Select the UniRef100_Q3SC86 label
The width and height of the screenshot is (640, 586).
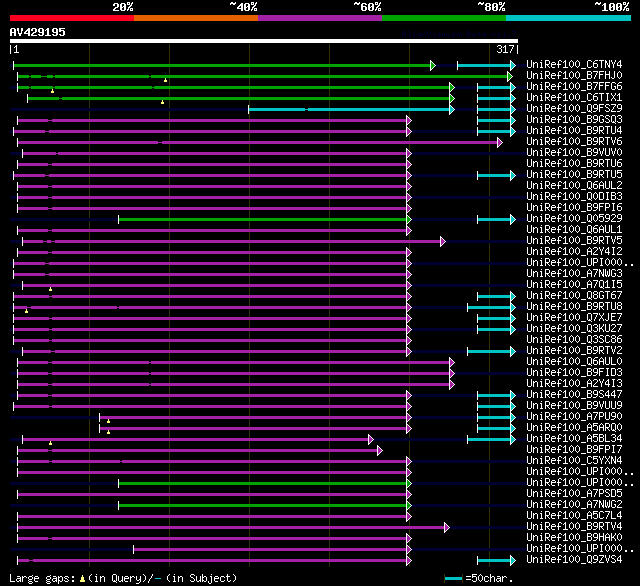[574, 340]
